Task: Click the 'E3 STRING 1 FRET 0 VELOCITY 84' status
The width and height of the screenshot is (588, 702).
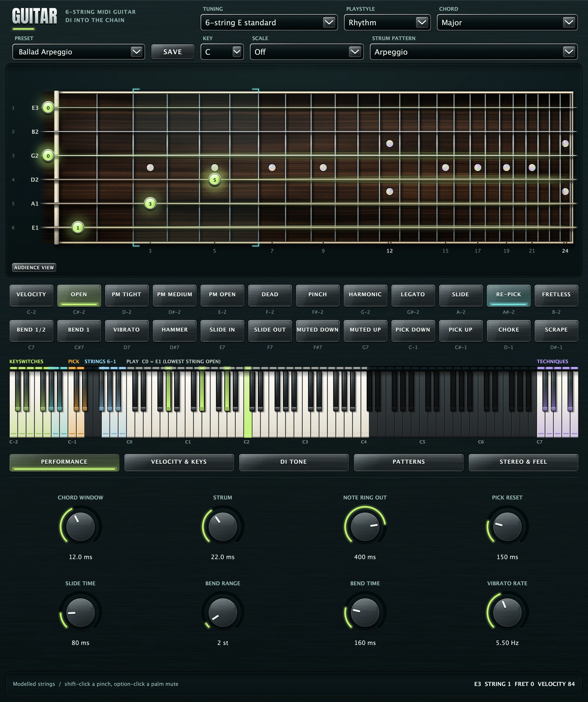Action: pos(524,684)
